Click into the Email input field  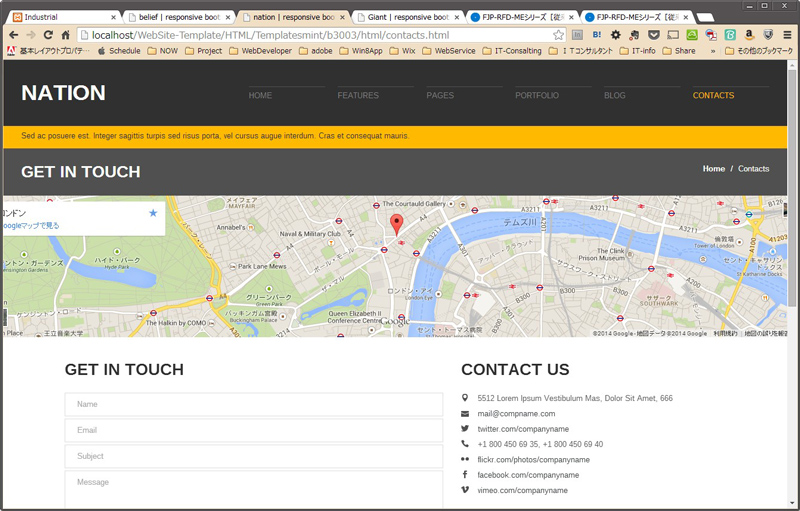point(253,430)
